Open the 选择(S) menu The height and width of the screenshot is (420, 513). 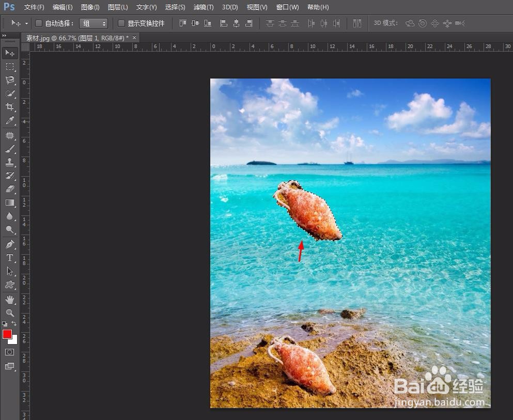pyautogui.click(x=175, y=7)
